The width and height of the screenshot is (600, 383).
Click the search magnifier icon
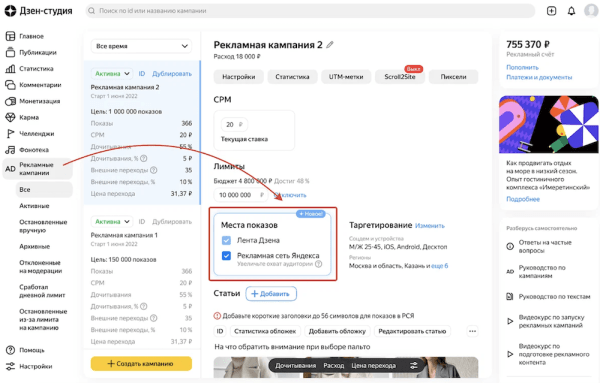(91, 11)
